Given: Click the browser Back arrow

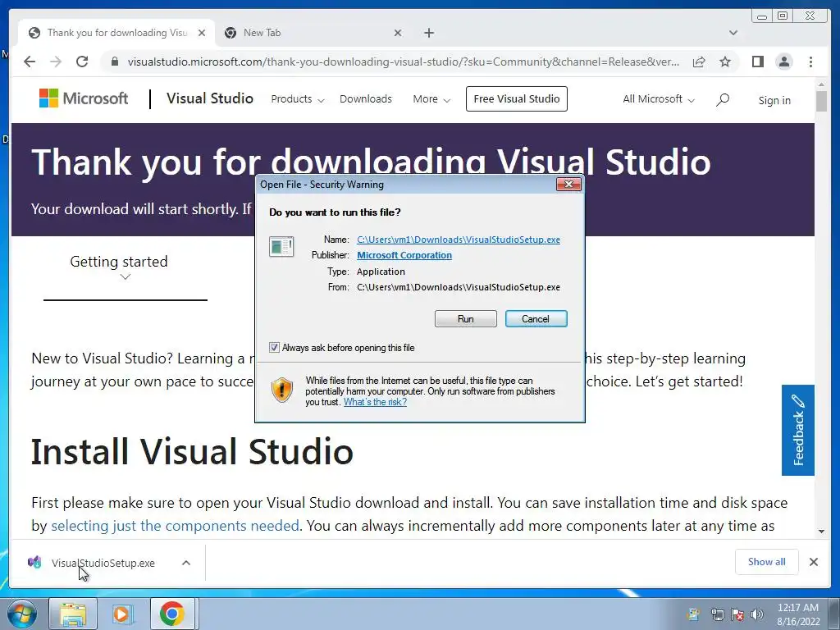Looking at the screenshot, I should 30,62.
